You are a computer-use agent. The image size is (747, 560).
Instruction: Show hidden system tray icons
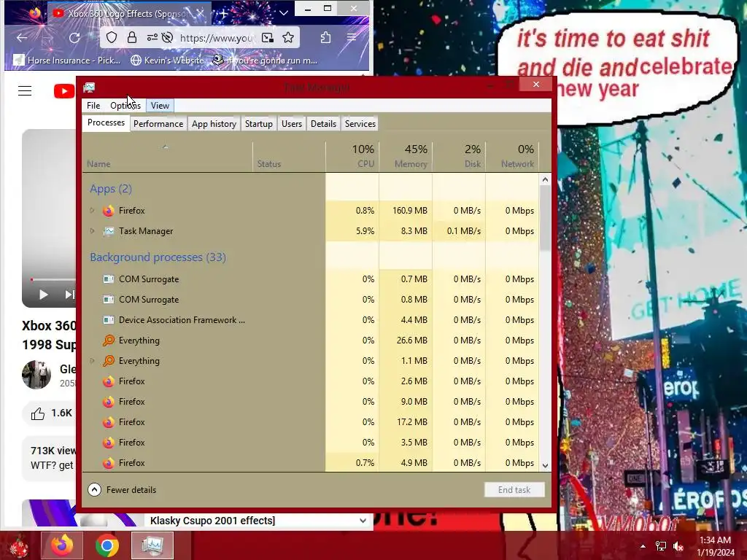click(x=643, y=546)
